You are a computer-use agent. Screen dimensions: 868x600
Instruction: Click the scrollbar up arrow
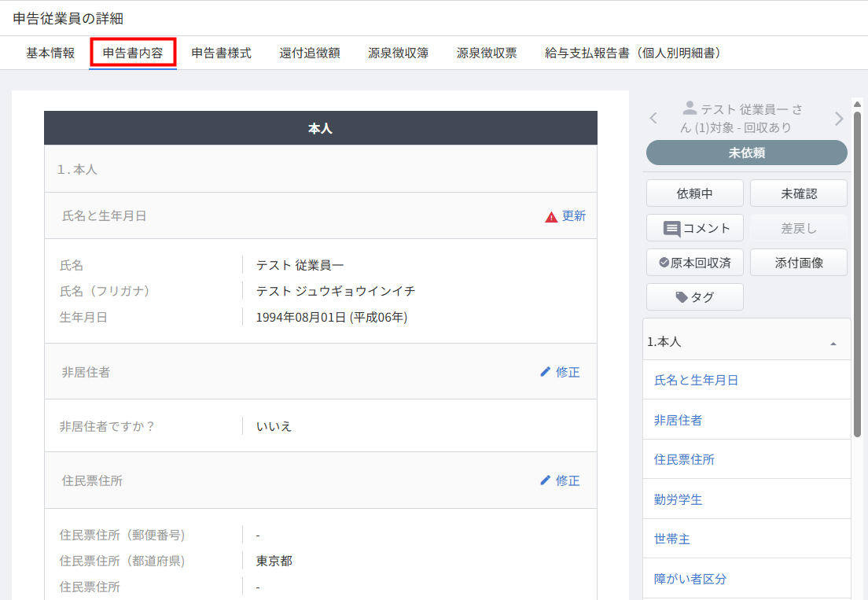tap(857, 104)
